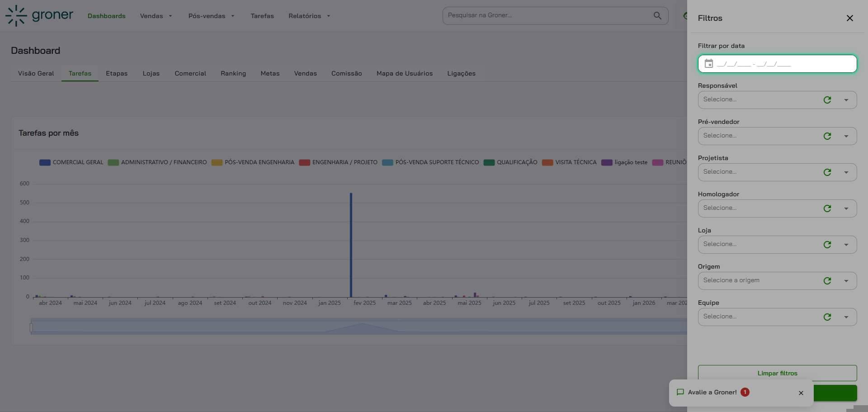Refresh the Pré-vendedor options
The image size is (868, 412).
(x=827, y=136)
